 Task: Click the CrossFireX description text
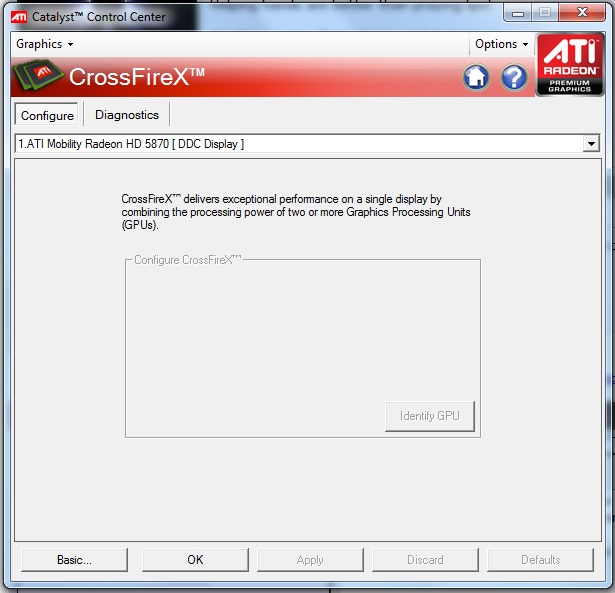pos(296,212)
